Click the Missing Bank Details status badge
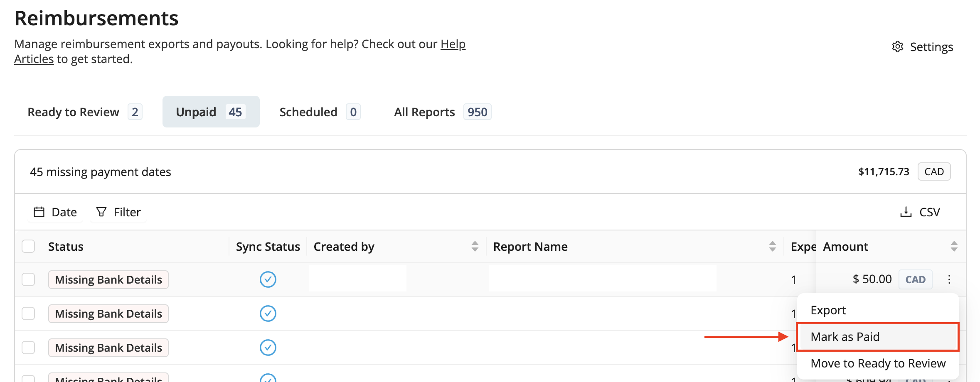Viewport: 980px width, 382px height. pyautogui.click(x=108, y=279)
